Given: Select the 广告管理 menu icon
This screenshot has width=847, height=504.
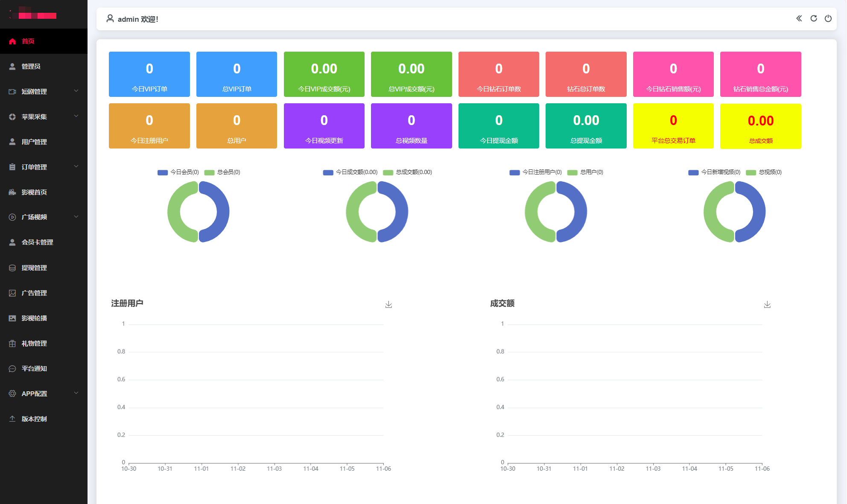Looking at the screenshot, I should click(x=12, y=293).
